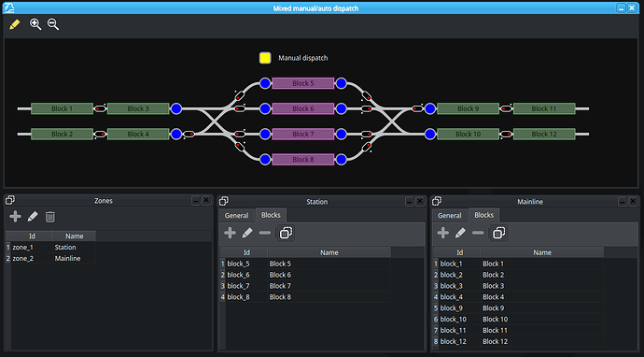Click the sensor between Block 9 and Block 11
644x357 pixels.
coord(506,108)
